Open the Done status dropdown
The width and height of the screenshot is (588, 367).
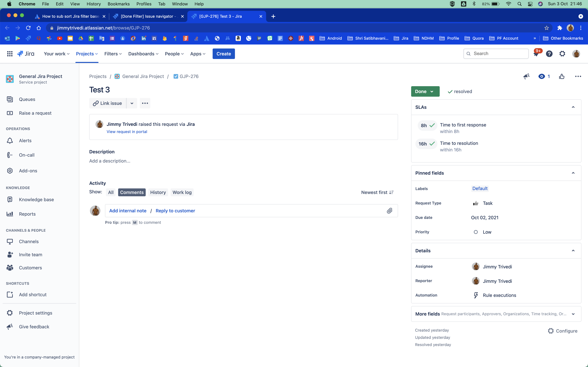[x=425, y=92]
